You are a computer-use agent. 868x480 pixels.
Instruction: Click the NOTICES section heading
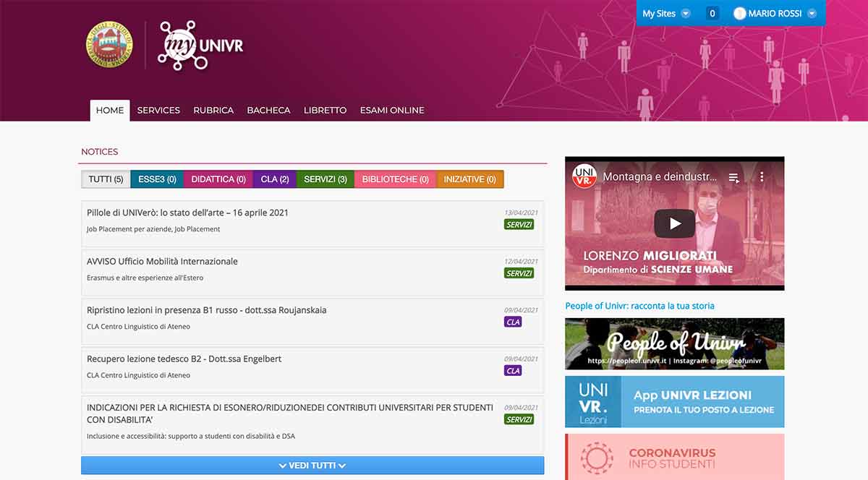100,152
